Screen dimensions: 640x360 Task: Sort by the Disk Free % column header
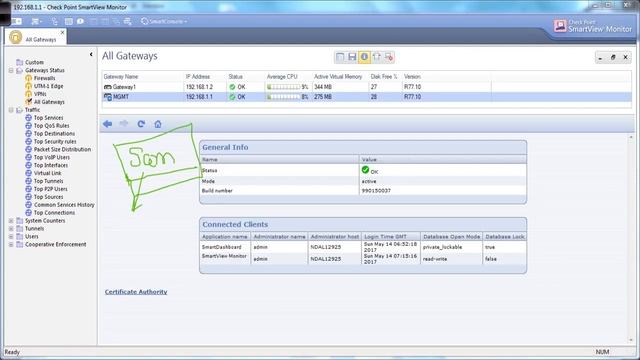click(384, 77)
